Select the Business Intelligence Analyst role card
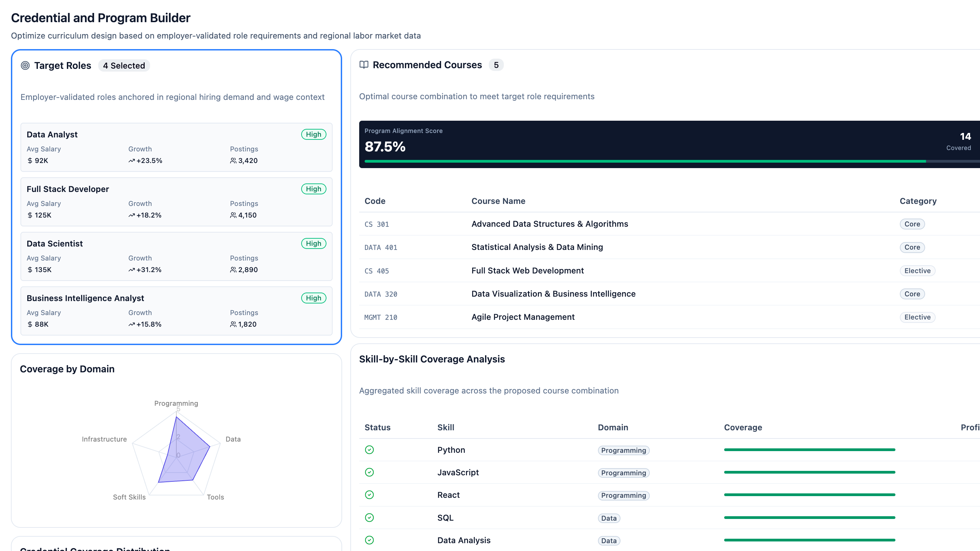This screenshot has height=551, width=980. tap(176, 311)
